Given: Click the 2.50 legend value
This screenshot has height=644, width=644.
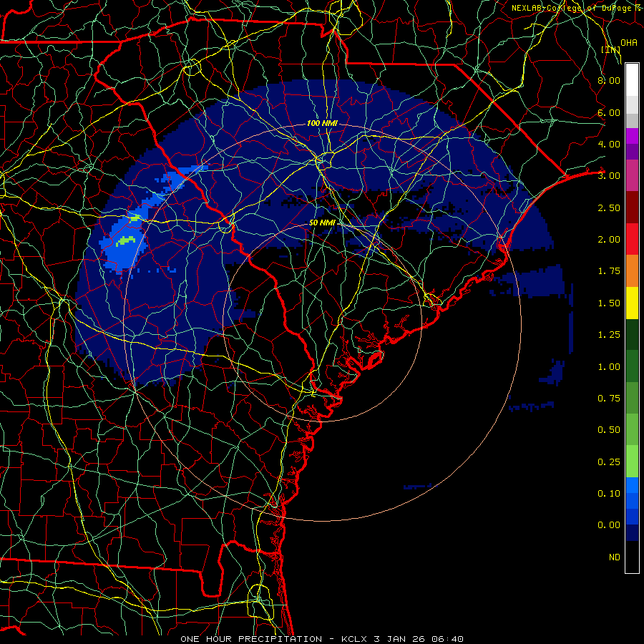Looking at the screenshot, I should [609, 208].
